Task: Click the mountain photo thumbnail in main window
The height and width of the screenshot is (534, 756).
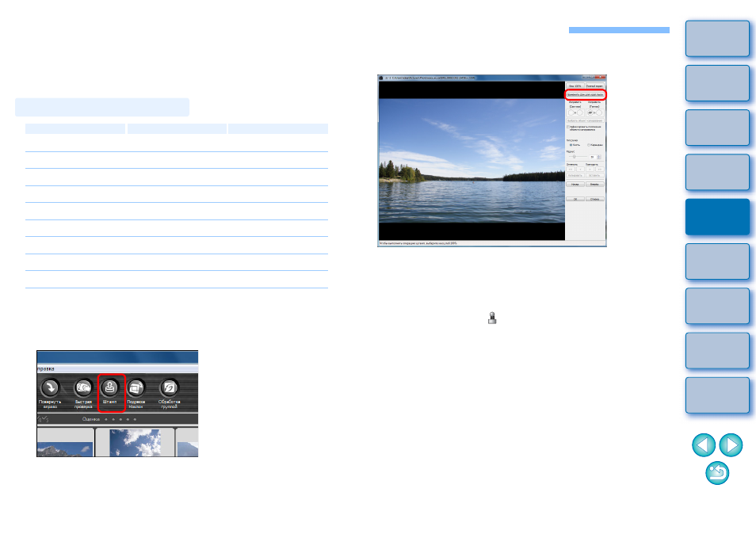Action: (65, 450)
